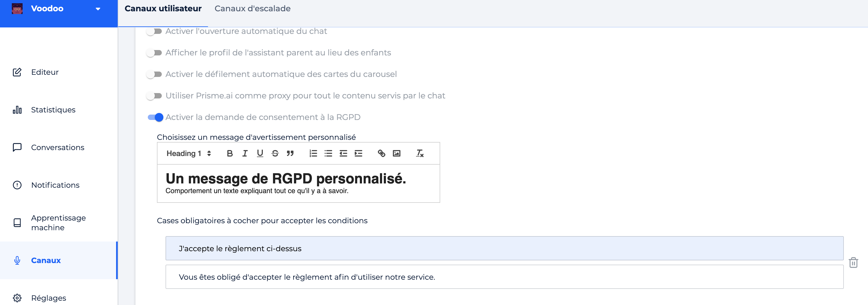868x305 pixels.
Task: Click "Utiliser Prisme.ai comme proxy" label
Action: pyautogui.click(x=305, y=96)
